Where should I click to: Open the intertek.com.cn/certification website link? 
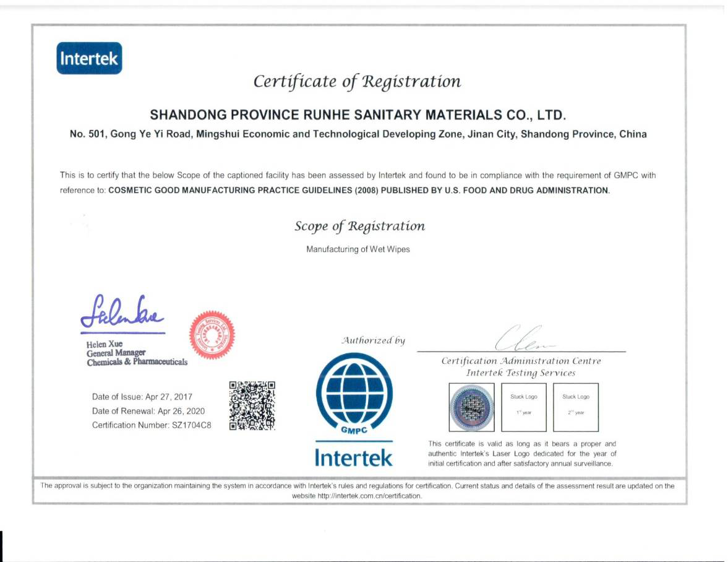[x=369, y=496]
